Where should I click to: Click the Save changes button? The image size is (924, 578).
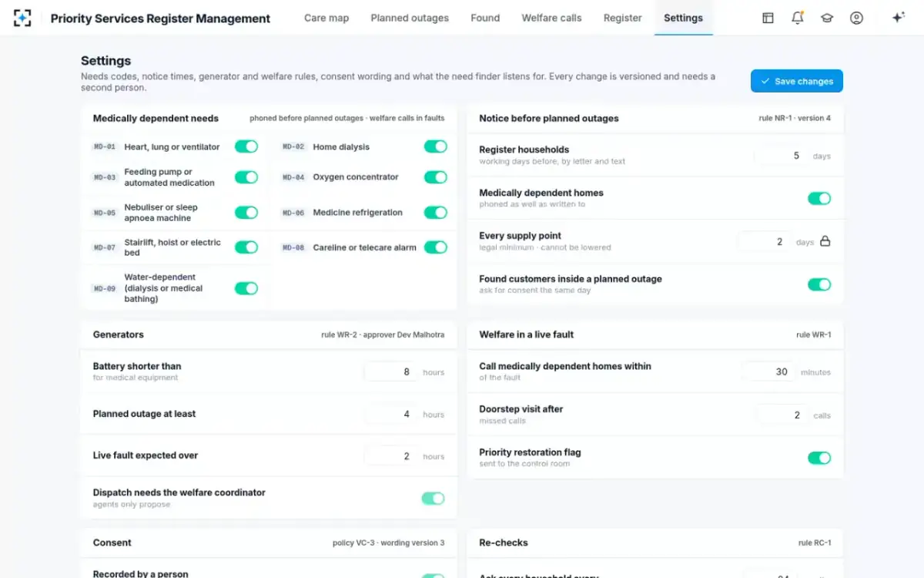(797, 81)
